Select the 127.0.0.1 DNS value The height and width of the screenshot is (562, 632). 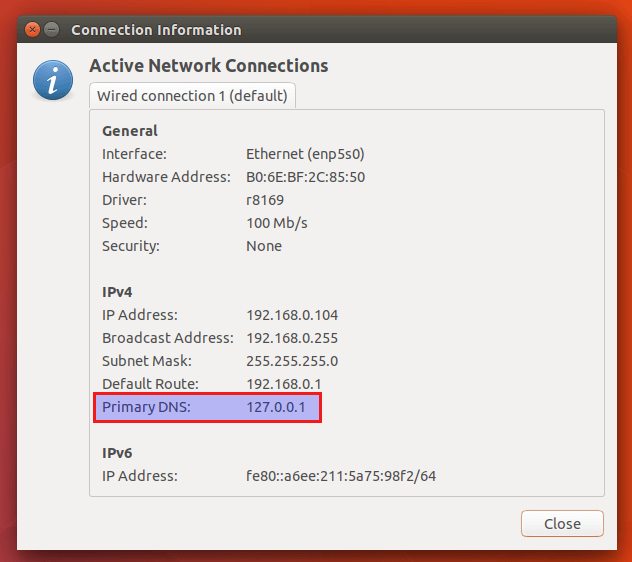[x=282, y=407]
